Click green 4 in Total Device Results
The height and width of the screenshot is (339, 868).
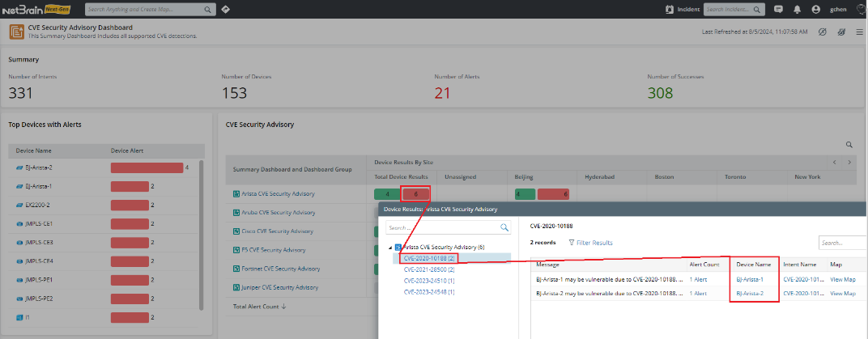pos(387,194)
